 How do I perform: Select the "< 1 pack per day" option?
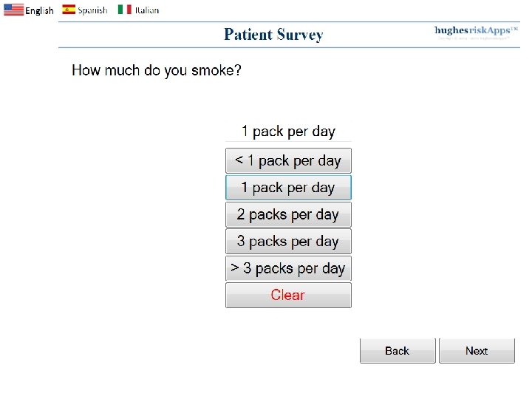click(x=288, y=160)
